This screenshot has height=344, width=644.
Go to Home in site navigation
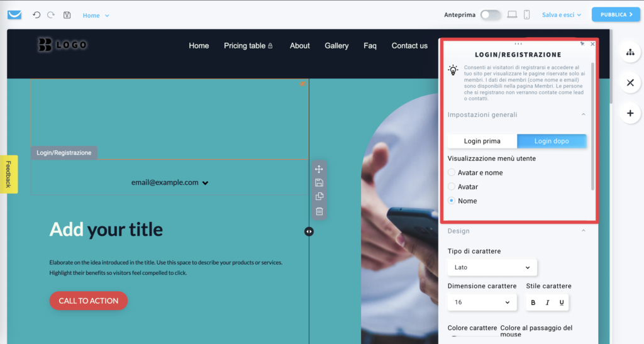click(x=199, y=45)
